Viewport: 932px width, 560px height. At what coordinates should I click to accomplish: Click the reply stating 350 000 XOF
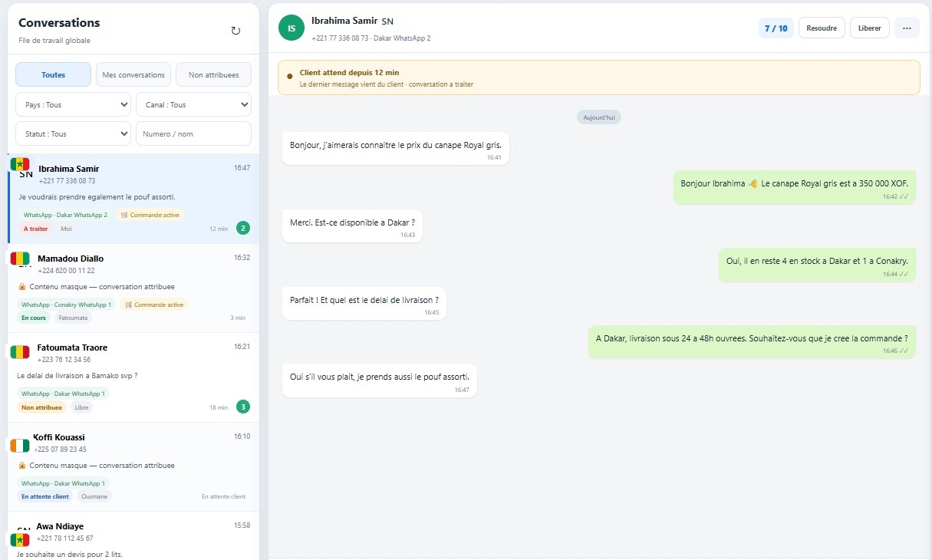pos(795,187)
